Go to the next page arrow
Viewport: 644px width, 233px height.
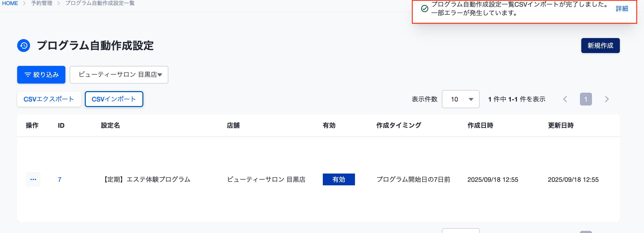(x=607, y=99)
